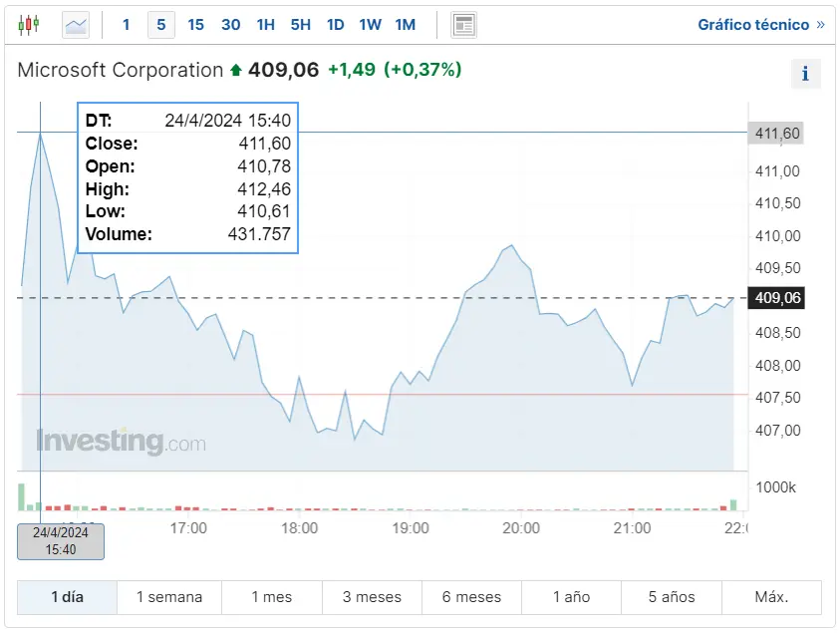Click the 409,06 current price label

[778, 298]
